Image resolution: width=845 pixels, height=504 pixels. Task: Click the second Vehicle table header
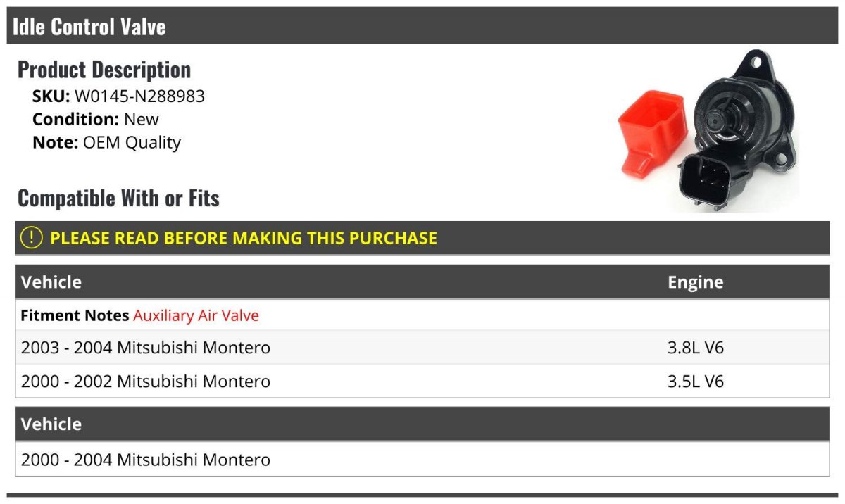coord(422,424)
